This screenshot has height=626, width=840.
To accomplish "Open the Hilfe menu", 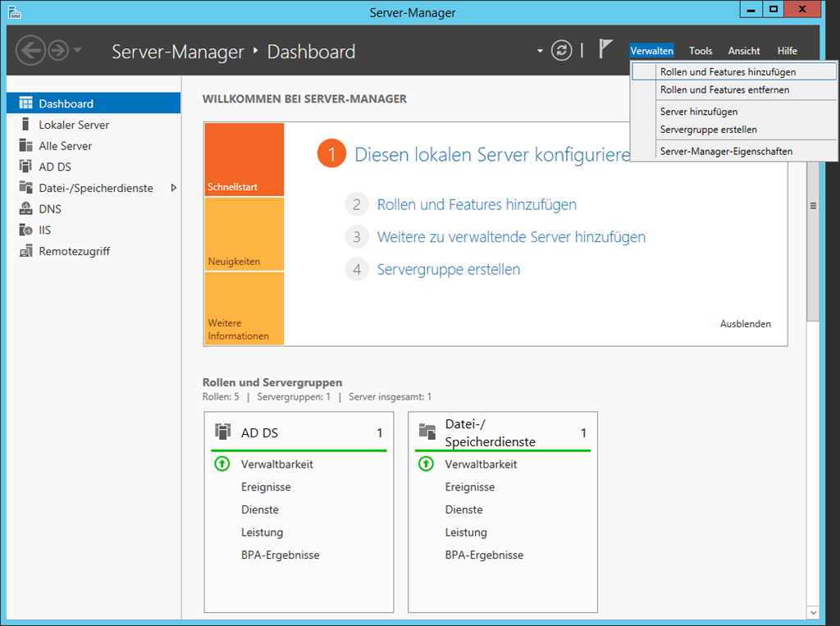I will [x=787, y=51].
